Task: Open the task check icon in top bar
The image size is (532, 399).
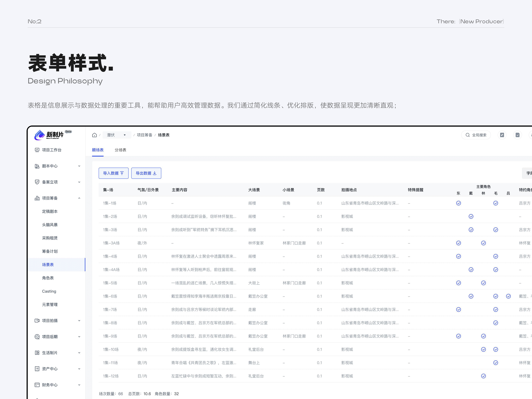Action: click(517, 135)
